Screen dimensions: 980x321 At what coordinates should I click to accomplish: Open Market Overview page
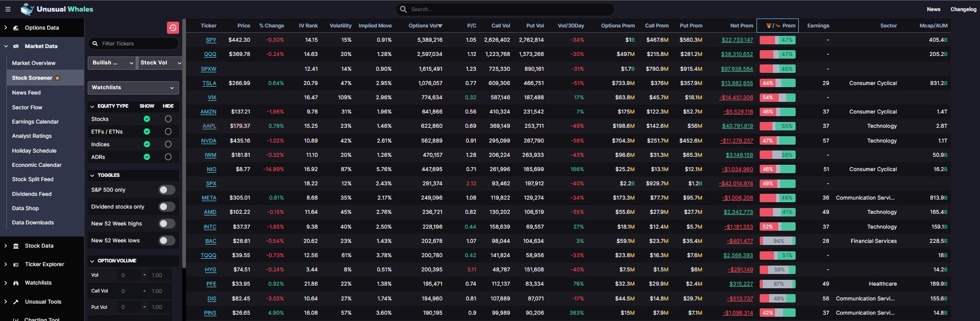pos(34,63)
